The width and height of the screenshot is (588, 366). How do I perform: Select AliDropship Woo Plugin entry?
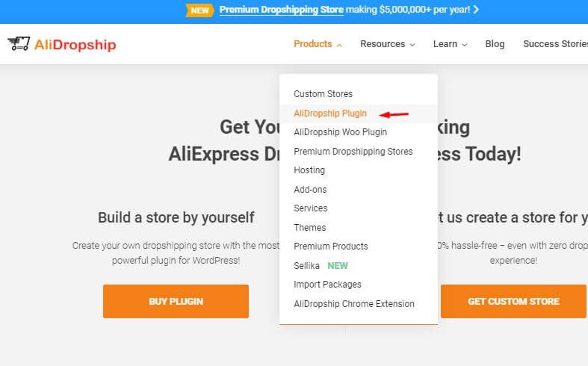340,132
